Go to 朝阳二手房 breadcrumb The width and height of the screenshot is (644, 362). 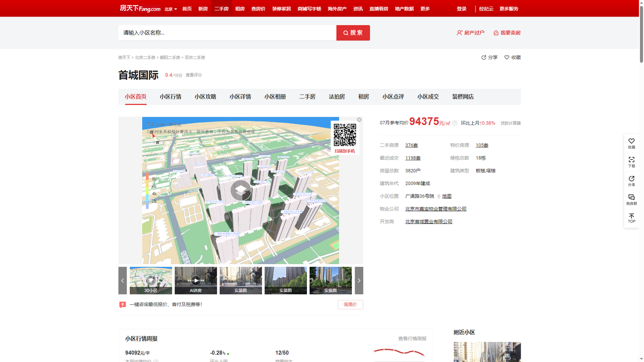(170, 58)
